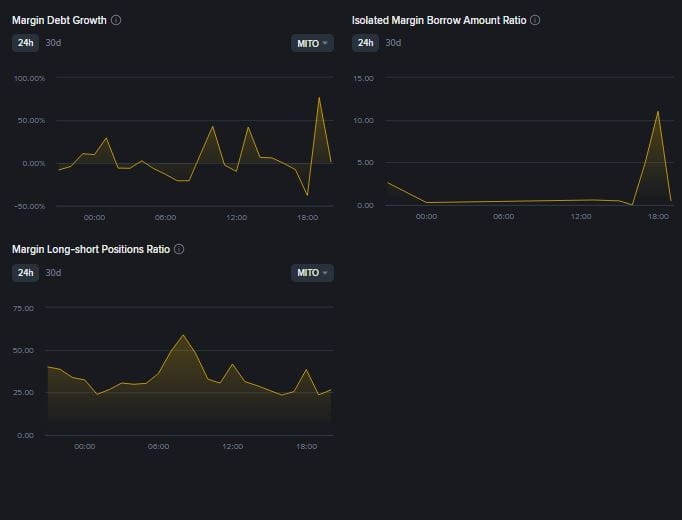Click the Isolated Margin Borrow Amount Ratio title
Image resolution: width=682 pixels, height=520 pixels.
click(439, 20)
